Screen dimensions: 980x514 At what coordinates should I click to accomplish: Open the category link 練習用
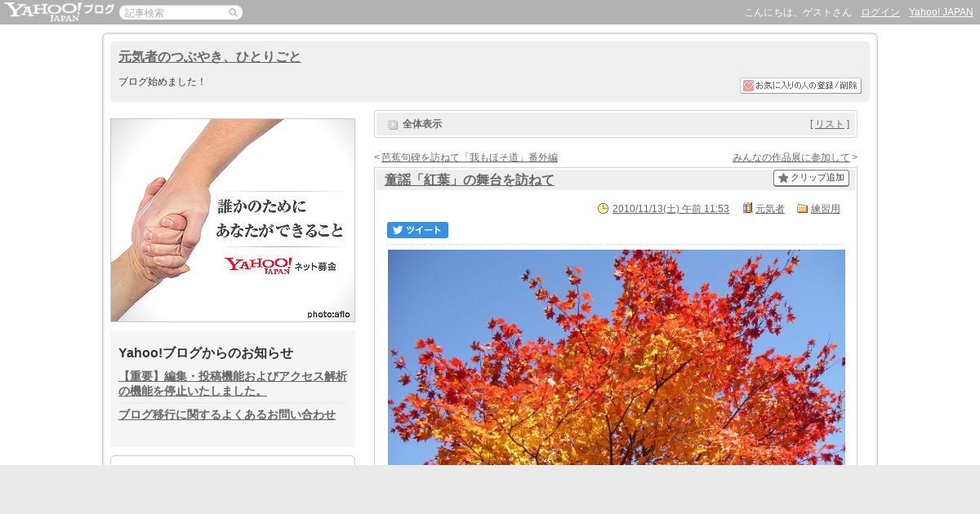[826, 209]
